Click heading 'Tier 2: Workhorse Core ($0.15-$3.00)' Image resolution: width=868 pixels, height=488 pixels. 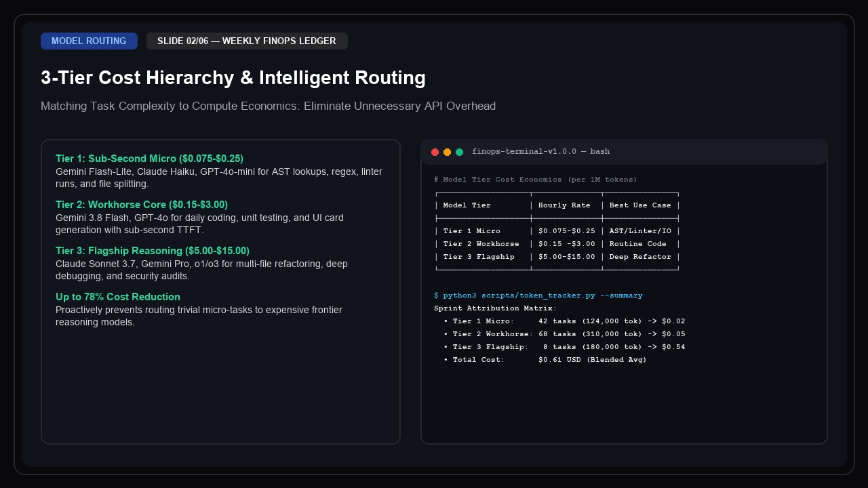[x=142, y=205]
